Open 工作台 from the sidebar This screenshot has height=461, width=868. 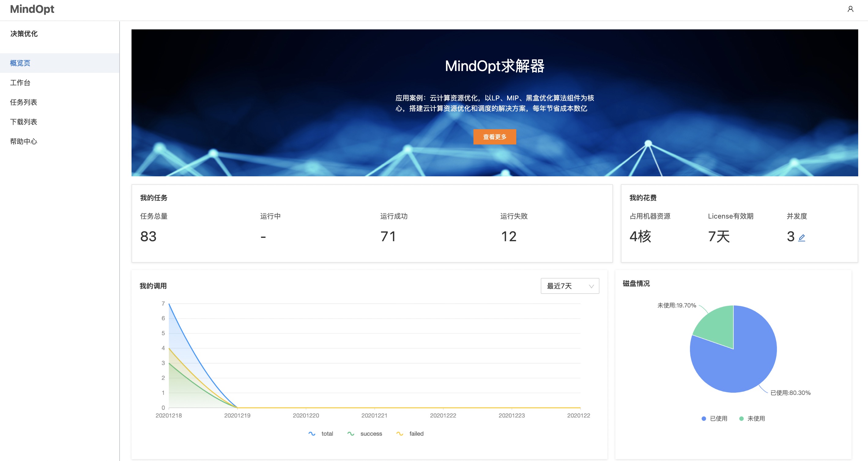click(20, 83)
